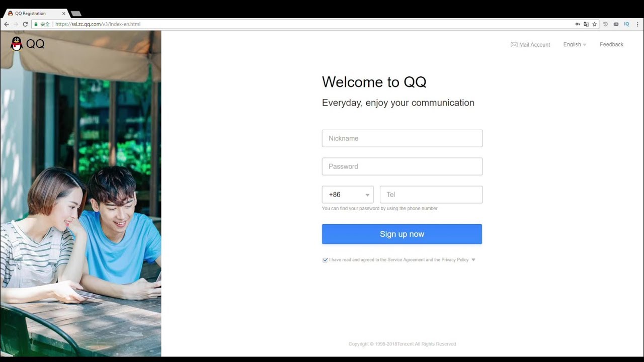The height and width of the screenshot is (362, 644).
Task: Expand the agreement arrow after Privacy Policy
Action: click(473, 260)
